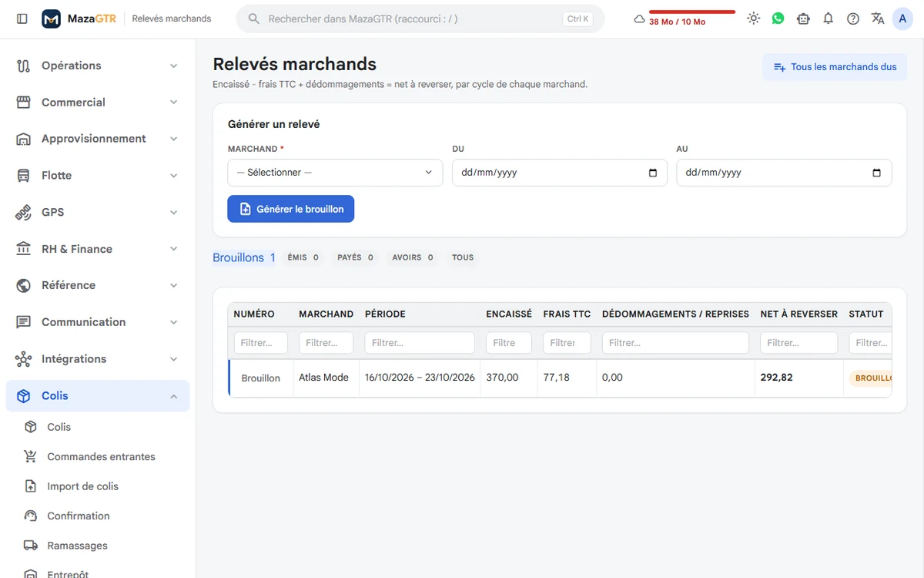Open the help question mark icon
Screen dimensions: 924x578
point(853,18)
